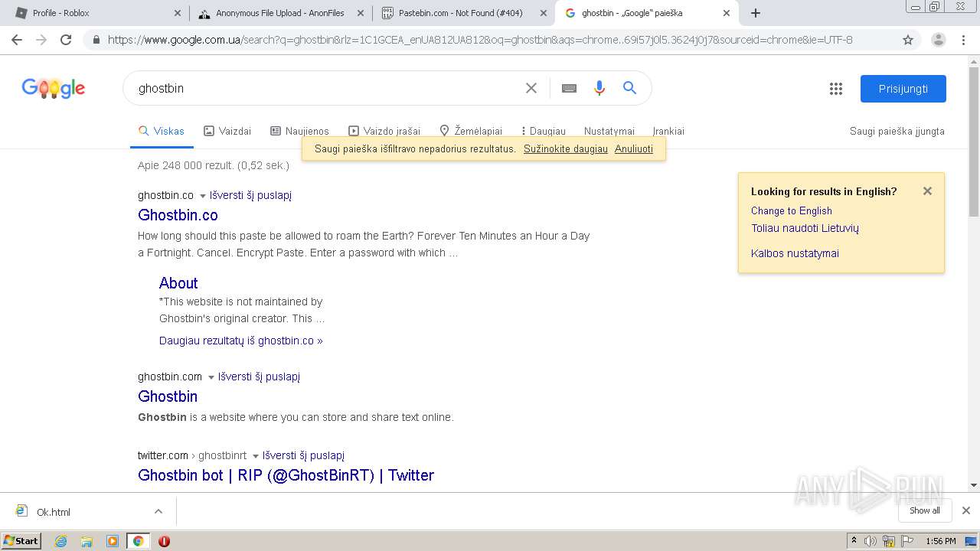This screenshot has height=551, width=980.
Task: Open the Ghostbin bot Twitter result
Action: pos(286,475)
